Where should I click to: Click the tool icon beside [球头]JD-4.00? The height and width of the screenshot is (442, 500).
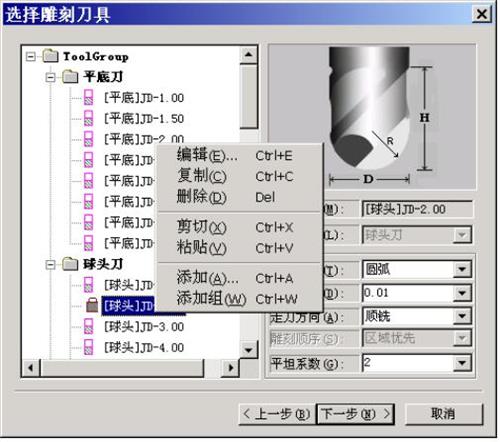(x=88, y=347)
